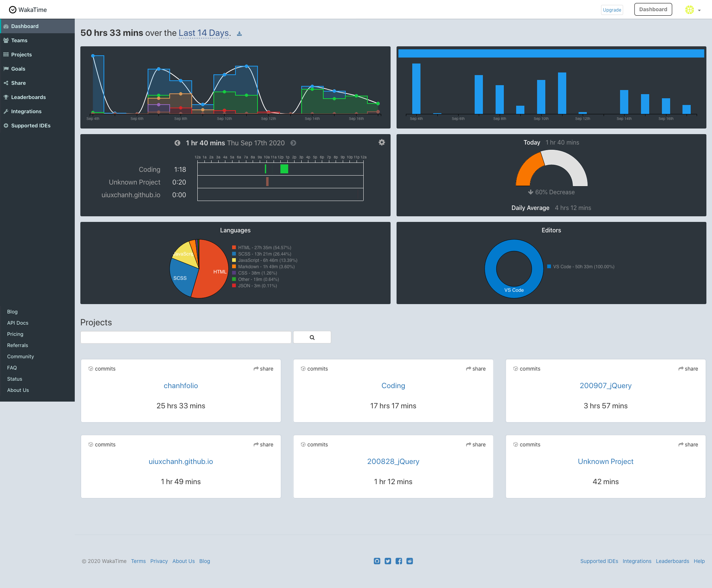Open the Unknown Project card link
Viewport: 712px width, 588px height.
pos(605,461)
